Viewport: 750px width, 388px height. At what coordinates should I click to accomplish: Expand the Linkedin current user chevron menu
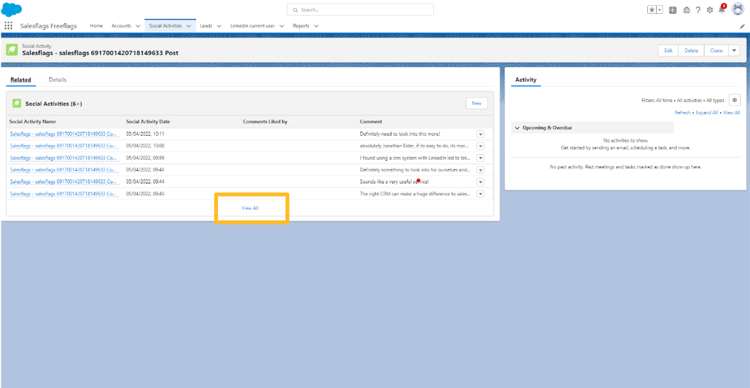(x=281, y=26)
